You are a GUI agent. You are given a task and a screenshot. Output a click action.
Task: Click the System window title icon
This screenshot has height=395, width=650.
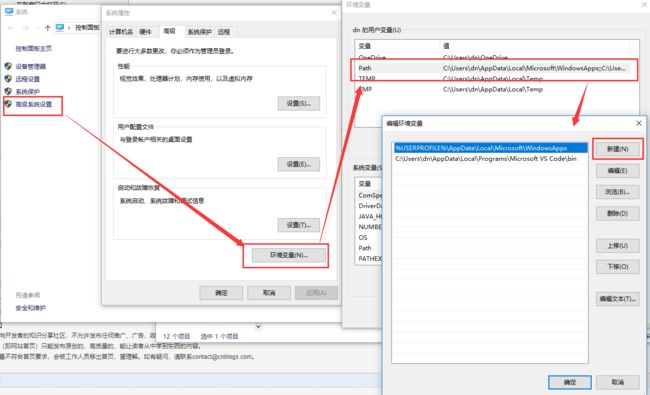(9, 12)
